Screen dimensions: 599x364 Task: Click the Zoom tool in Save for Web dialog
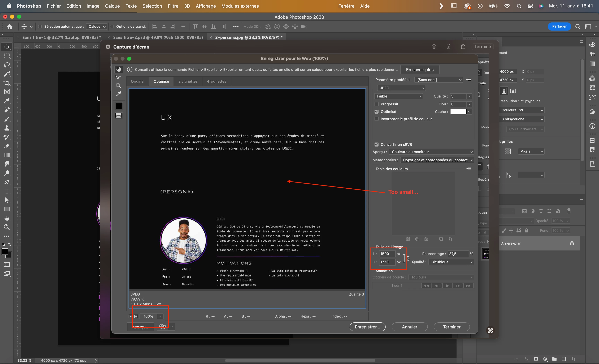point(118,86)
